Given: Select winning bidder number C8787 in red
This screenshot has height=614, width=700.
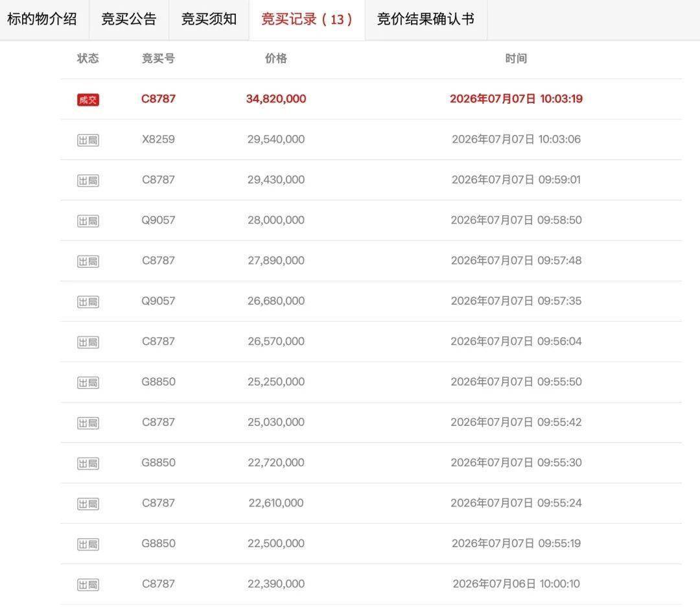Looking at the screenshot, I should click(159, 99).
